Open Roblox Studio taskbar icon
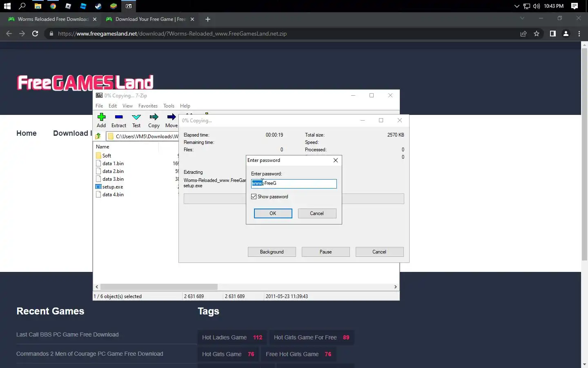 pos(83,6)
